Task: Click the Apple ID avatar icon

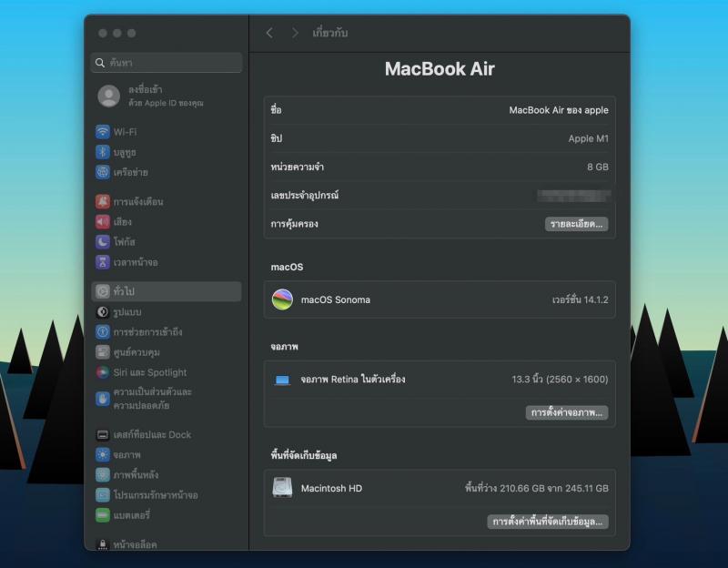Action: point(109,96)
